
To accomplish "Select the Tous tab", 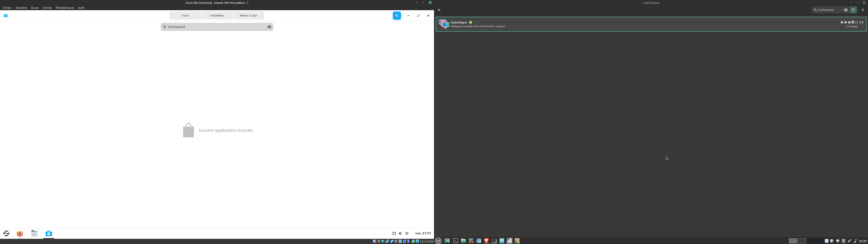I will coord(185,16).
